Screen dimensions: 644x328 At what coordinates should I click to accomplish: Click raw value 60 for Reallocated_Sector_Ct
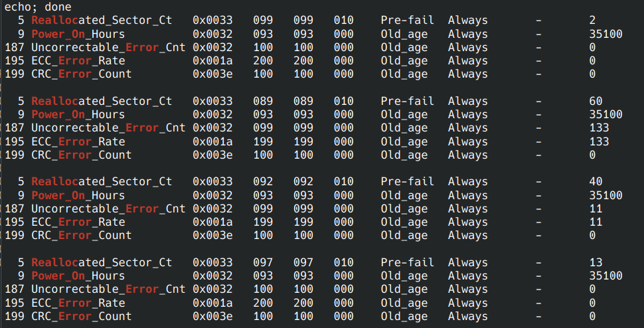[x=596, y=101]
